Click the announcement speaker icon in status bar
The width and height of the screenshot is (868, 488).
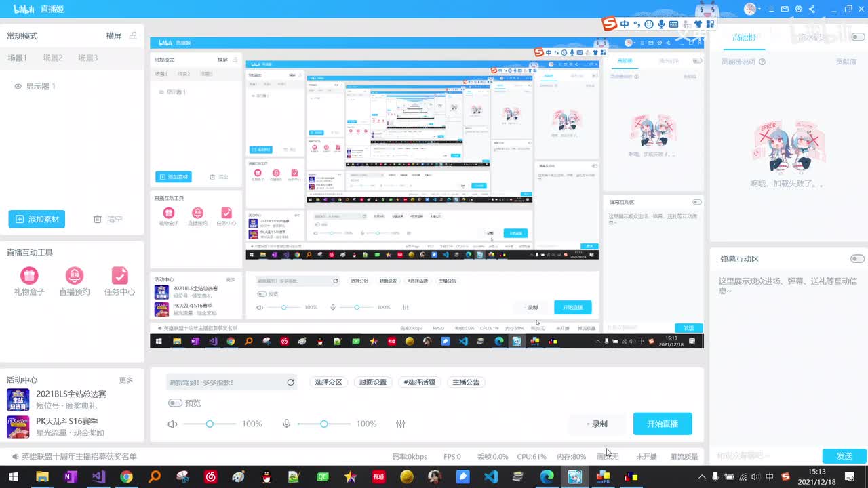click(14, 456)
